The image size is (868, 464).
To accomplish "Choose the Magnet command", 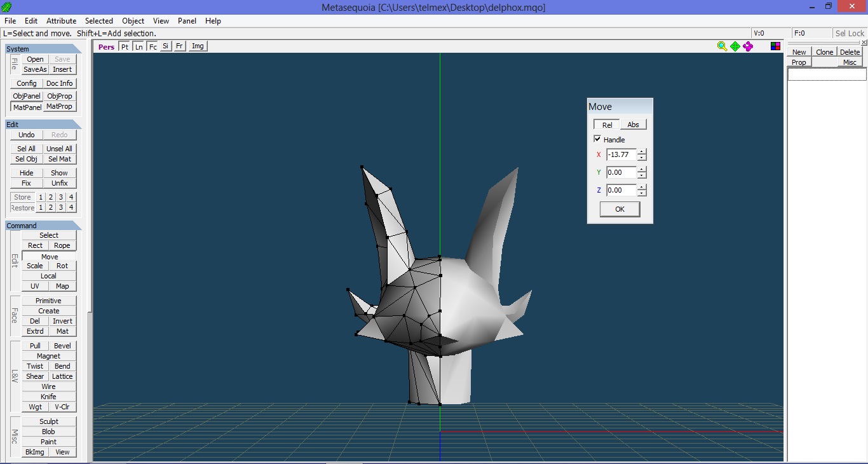I will 49,356.
